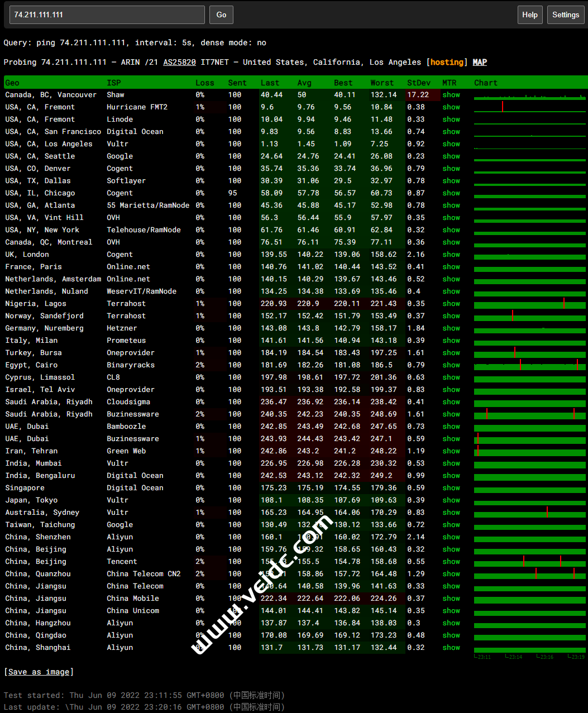Image resolution: width=588 pixels, height=713 pixels.
Task: Open the MAP link
Action: pyautogui.click(x=480, y=62)
